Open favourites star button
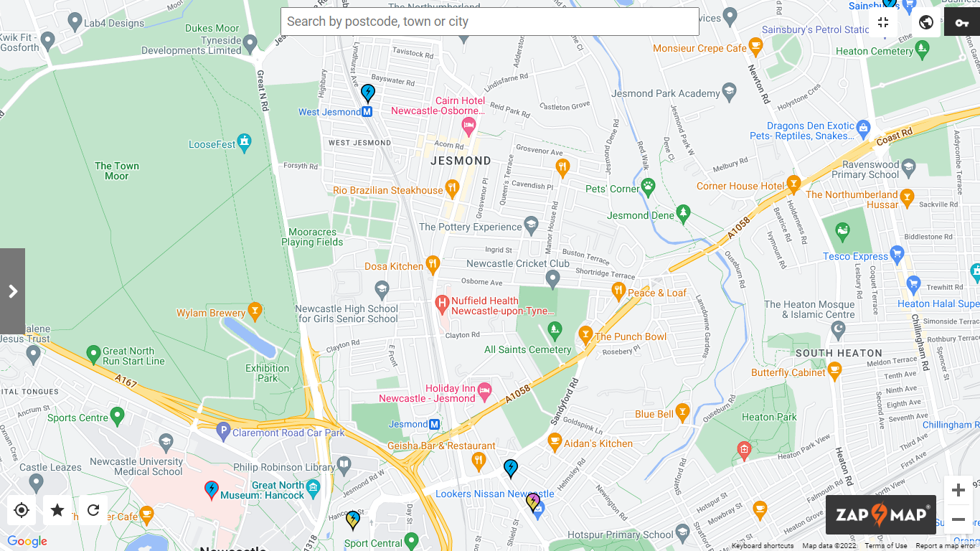 [57, 510]
